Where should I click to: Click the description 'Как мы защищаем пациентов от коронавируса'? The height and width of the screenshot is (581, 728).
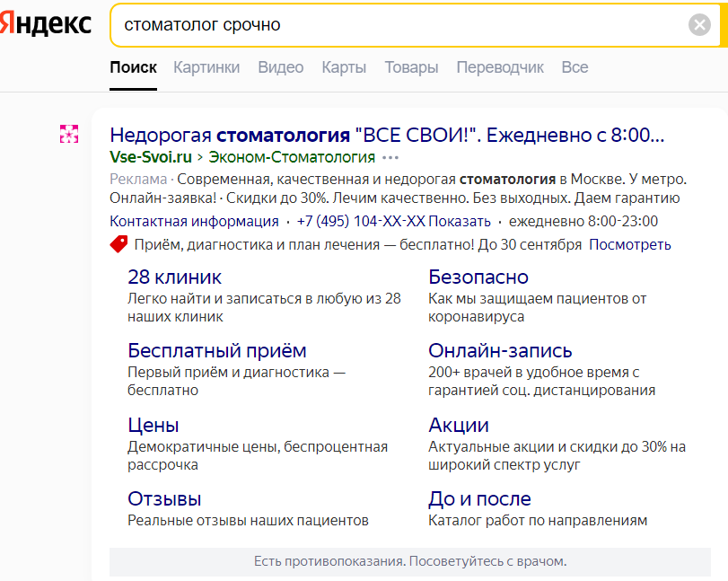pos(537,307)
